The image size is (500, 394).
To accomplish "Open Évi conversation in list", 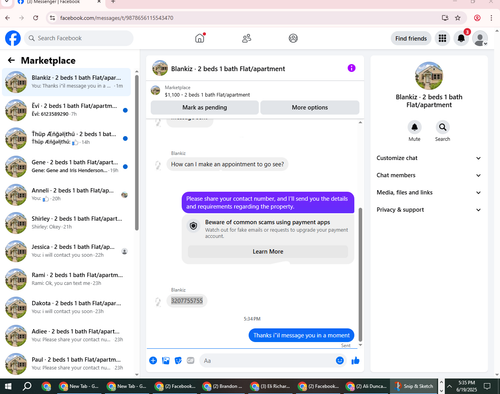I will 66,110.
